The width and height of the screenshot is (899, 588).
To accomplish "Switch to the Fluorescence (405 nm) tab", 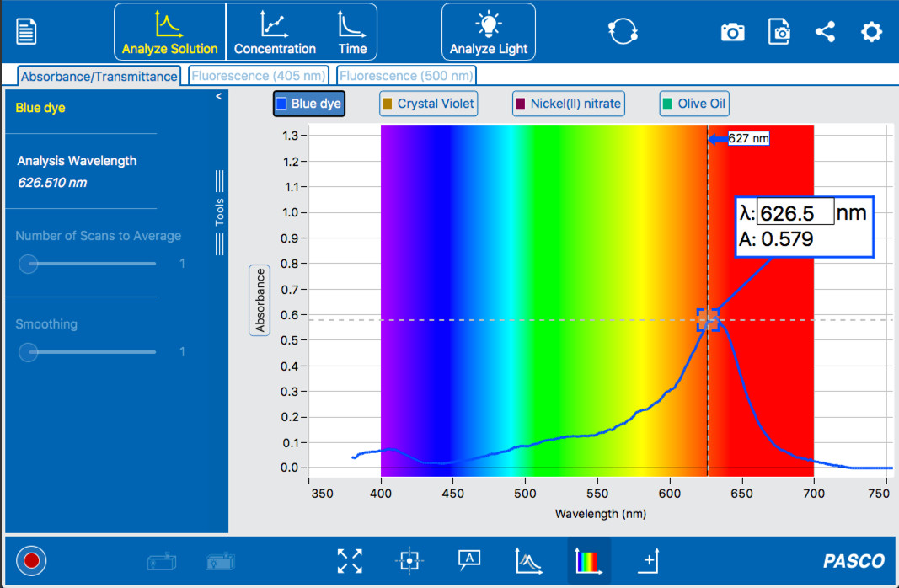I will point(259,75).
